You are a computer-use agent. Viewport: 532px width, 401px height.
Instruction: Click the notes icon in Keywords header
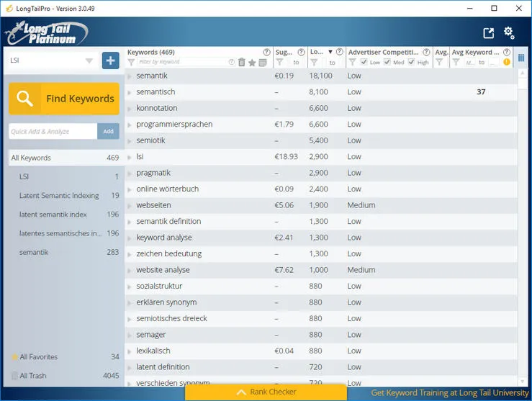(x=263, y=63)
